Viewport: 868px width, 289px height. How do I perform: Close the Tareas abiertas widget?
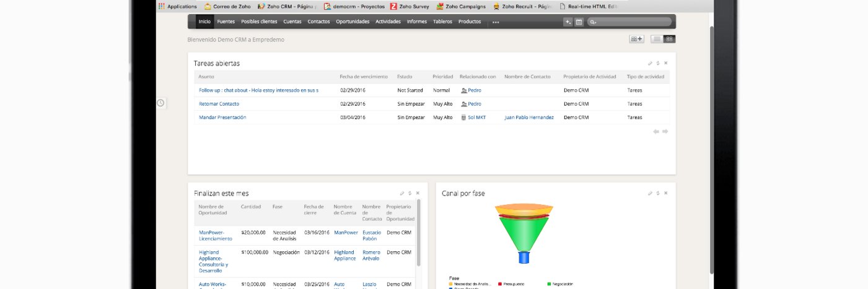click(x=666, y=63)
